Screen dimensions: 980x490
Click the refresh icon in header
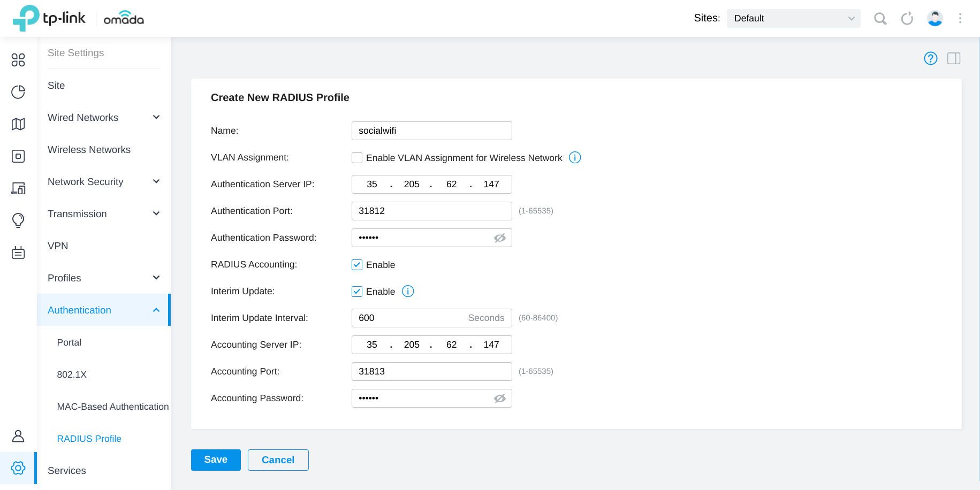(907, 19)
